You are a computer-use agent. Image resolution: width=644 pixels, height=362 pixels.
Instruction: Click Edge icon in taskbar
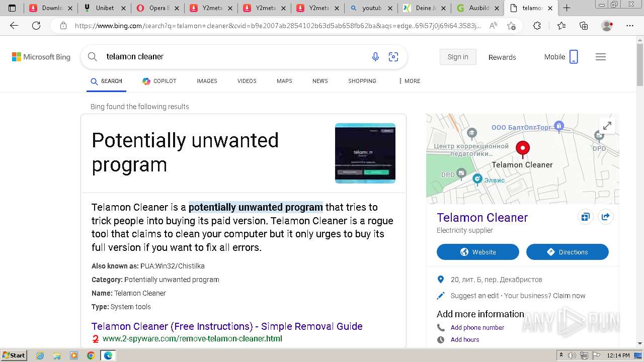(x=108, y=355)
